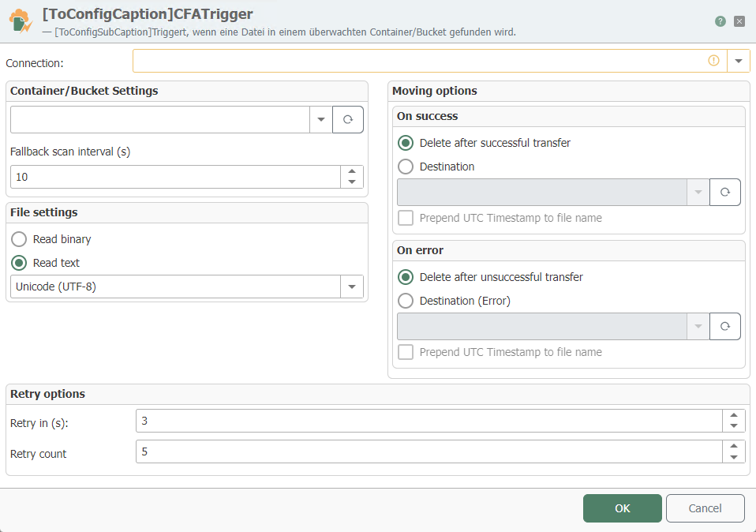
Task: Increase the Fallback scan interval value
Action: [x=352, y=171]
